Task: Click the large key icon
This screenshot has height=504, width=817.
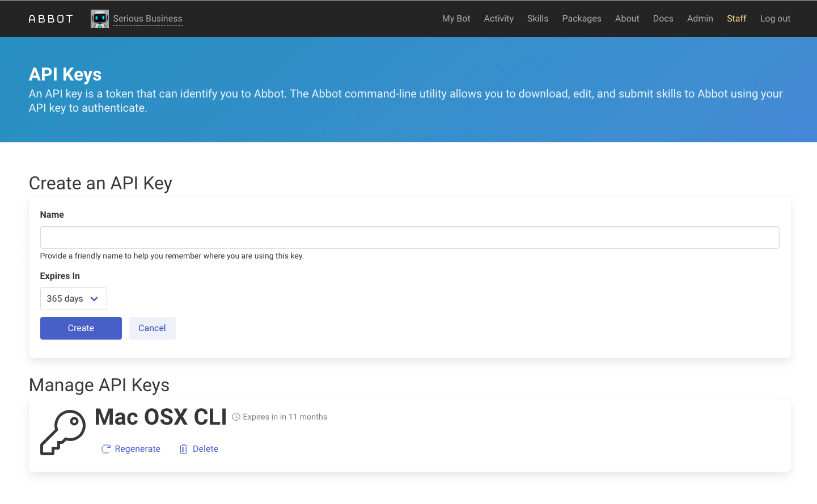Action: pos(63,433)
